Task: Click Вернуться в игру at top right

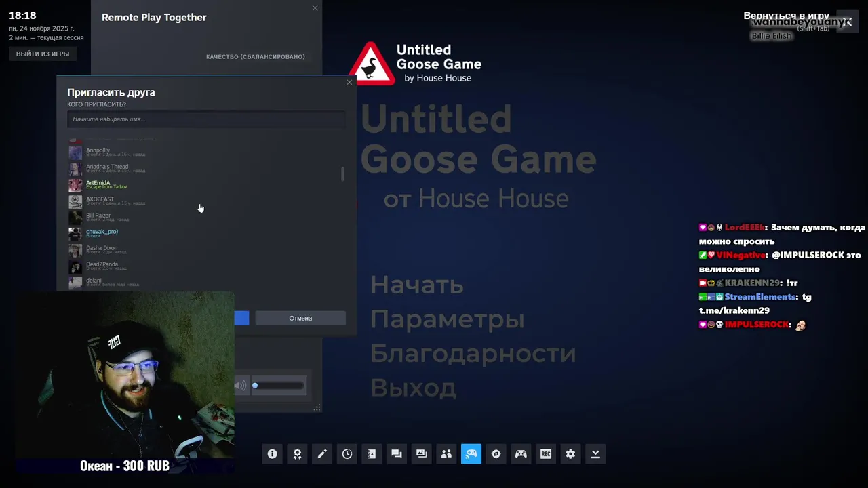Action: pos(787,16)
